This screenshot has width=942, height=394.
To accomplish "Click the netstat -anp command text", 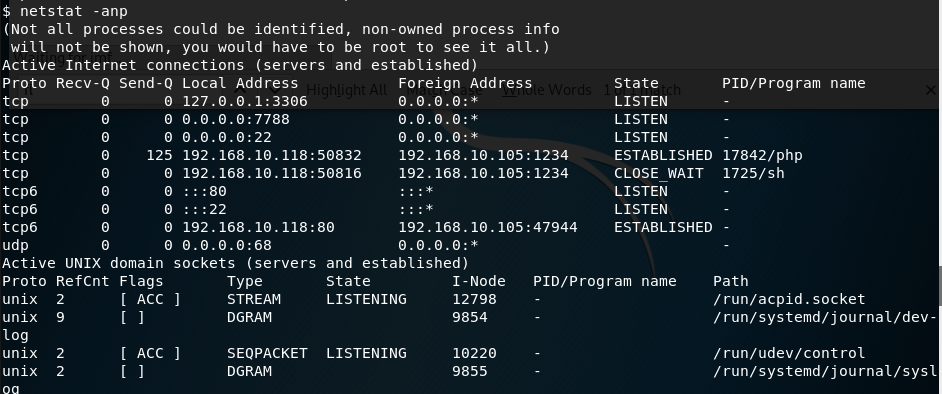I will pyautogui.click(x=74, y=11).
